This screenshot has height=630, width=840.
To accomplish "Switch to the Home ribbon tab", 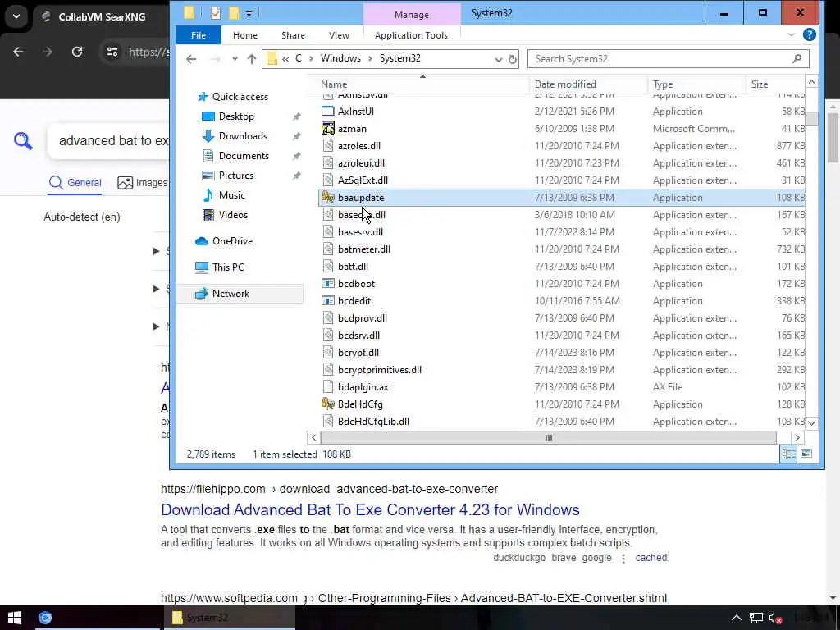I will pos(244,35).
